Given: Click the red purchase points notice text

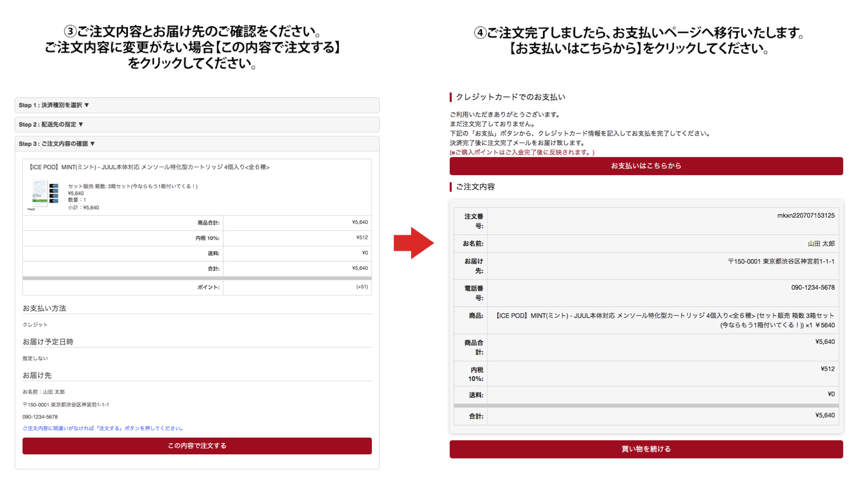Looking at the screenshot, I should [522, 152].
